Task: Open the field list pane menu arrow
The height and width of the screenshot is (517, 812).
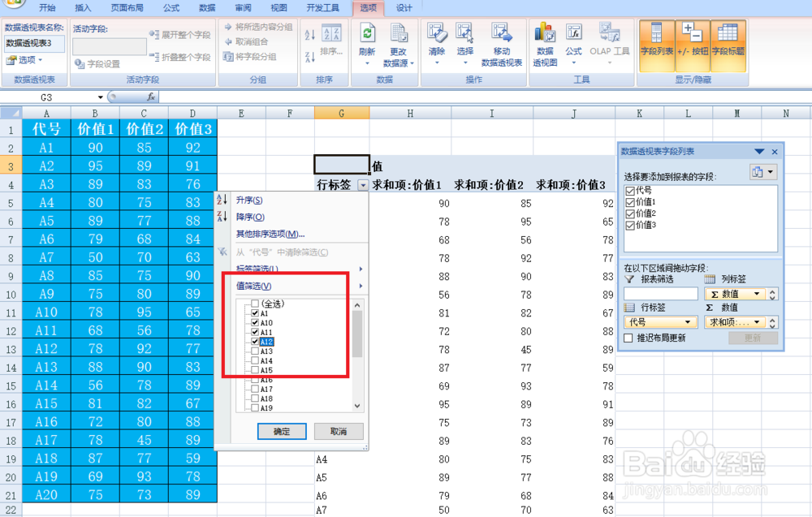Action: point(759,152)
